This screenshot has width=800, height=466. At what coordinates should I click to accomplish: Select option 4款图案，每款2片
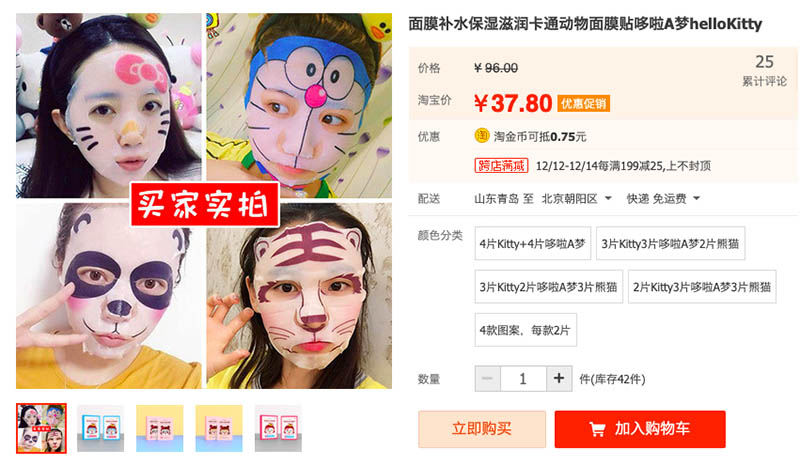(x=525, y=330)
